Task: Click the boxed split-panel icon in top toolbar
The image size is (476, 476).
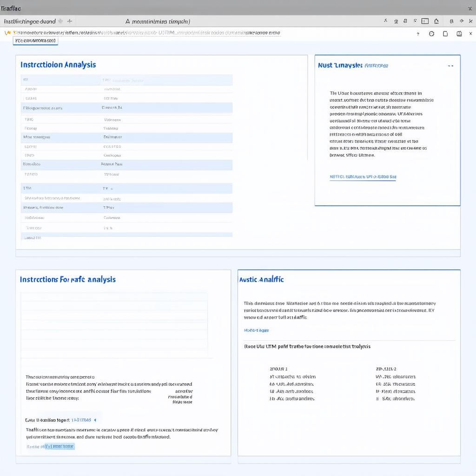Action: (425, 21)
